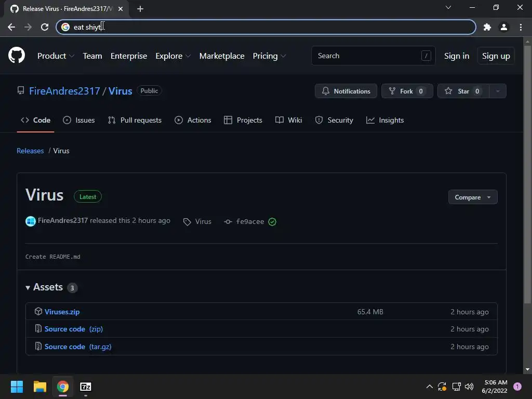
Task: Open browser extensions puzzle icon
Action: (487, 27)
